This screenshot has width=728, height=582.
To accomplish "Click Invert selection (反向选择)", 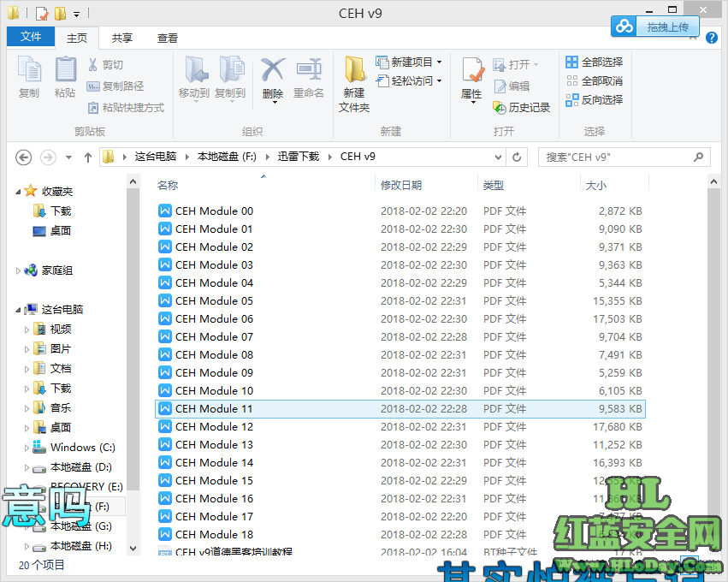I will [595, 100].
